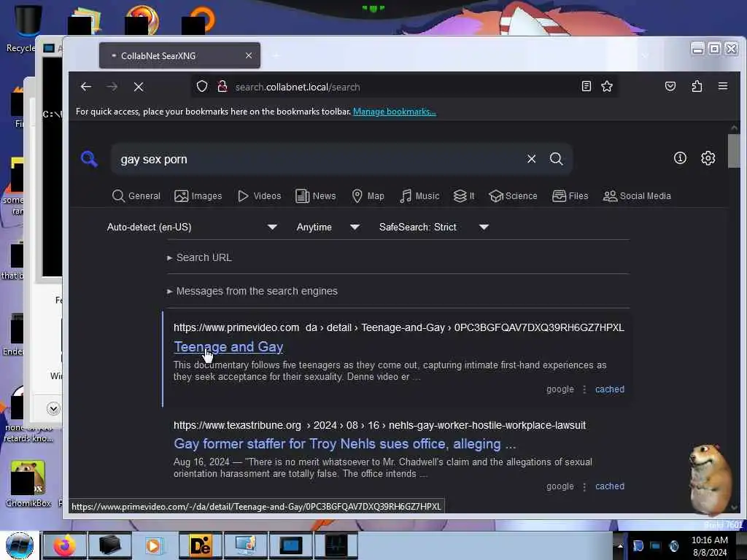
Task: Click the Windows Start button
Action: [x=20, y=545]
